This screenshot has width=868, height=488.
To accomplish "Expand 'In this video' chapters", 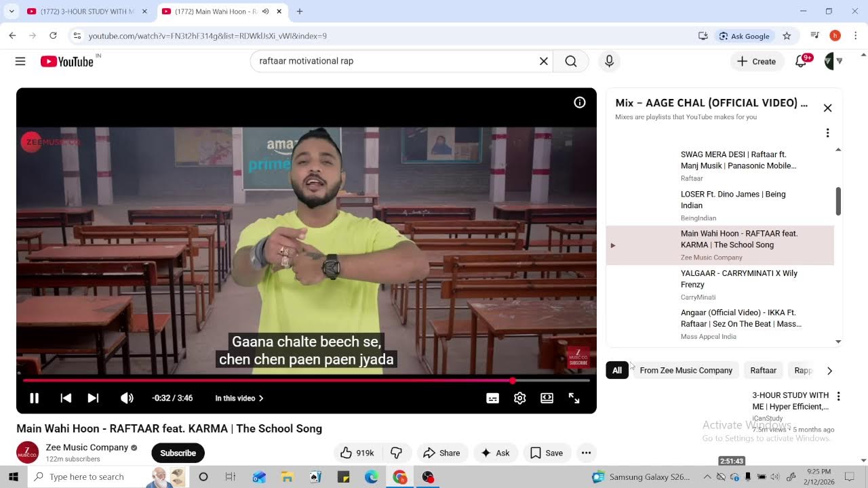I will pos(239,398).
